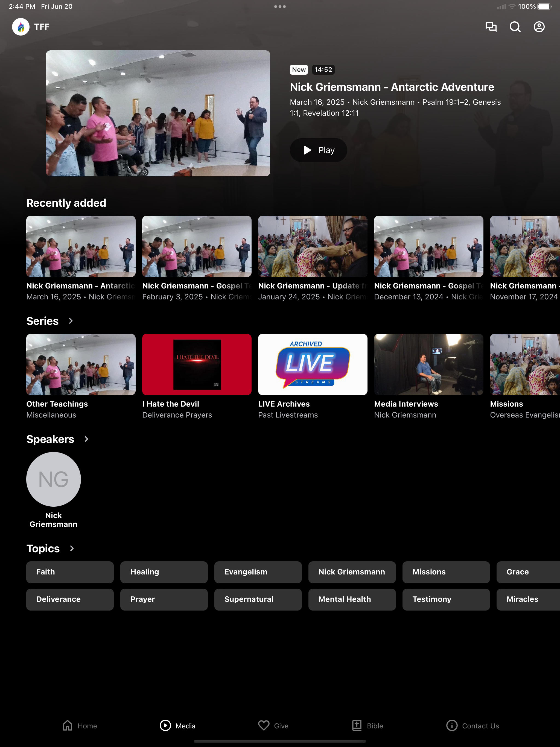The image size is (560, 747).
Task: Play the Antarctic Adventure video
Action: [x=318, y=150]
